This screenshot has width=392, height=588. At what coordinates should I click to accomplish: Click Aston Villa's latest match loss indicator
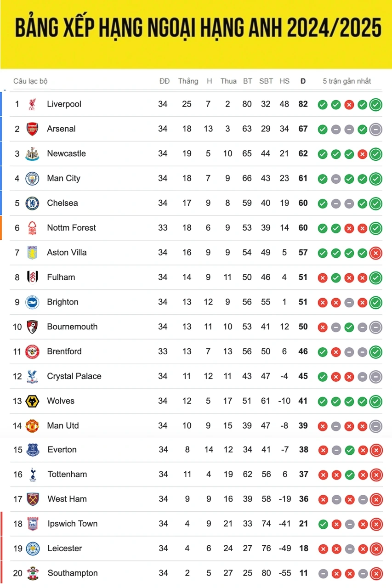(376, 253)
